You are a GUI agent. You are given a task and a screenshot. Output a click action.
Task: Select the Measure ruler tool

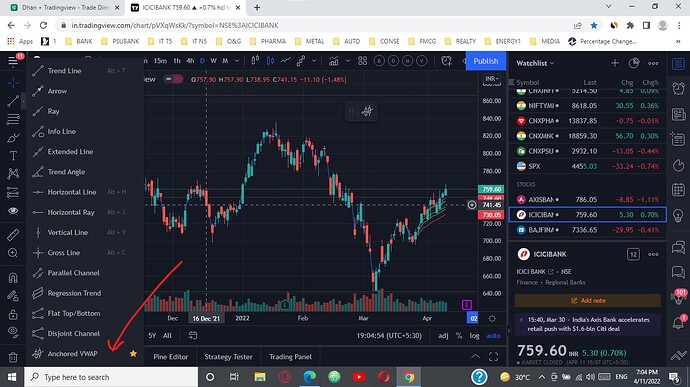[x=13, y=235]
